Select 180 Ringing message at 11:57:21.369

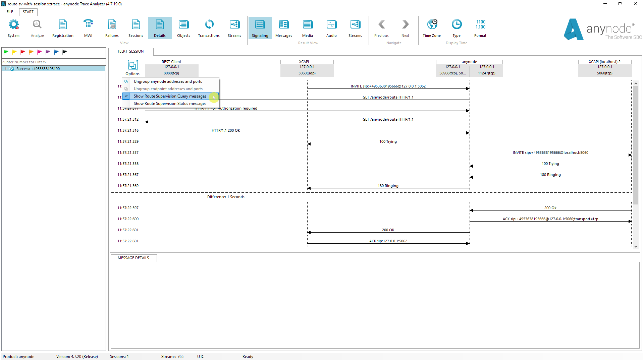pos(388,186)
